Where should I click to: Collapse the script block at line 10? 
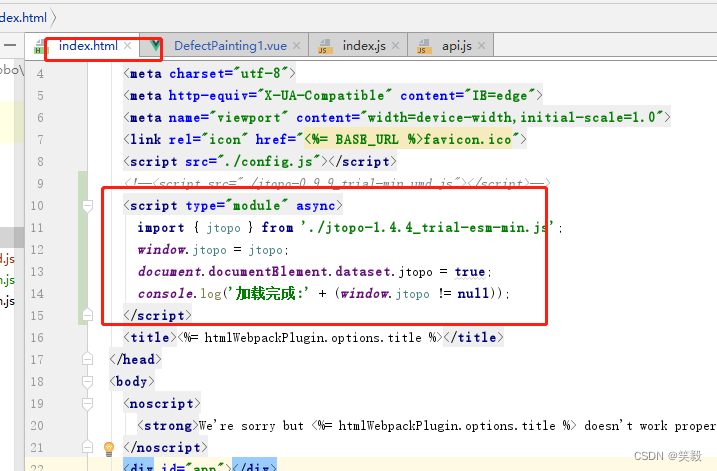(x=88, y=206)
